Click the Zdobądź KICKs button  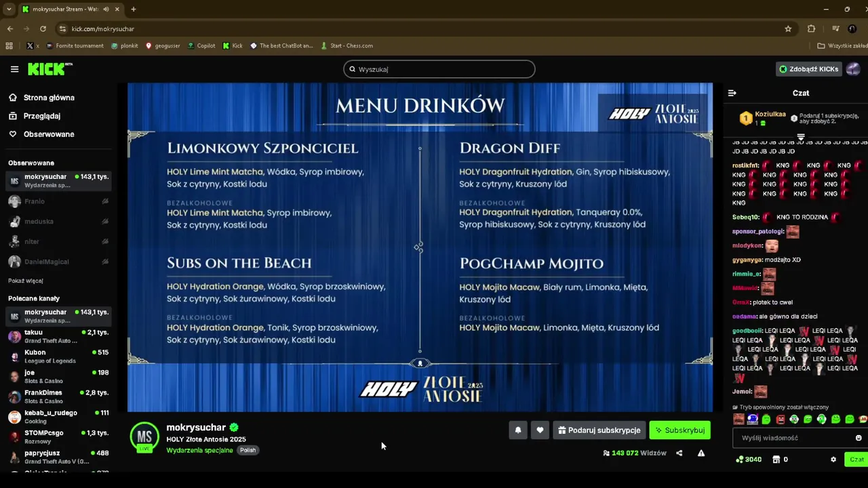pyautogui.click(x=809, y=69)
